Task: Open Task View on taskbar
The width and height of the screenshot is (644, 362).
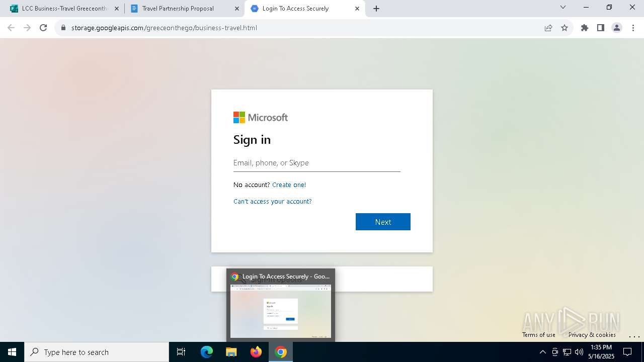Action: tap(181, 352)
